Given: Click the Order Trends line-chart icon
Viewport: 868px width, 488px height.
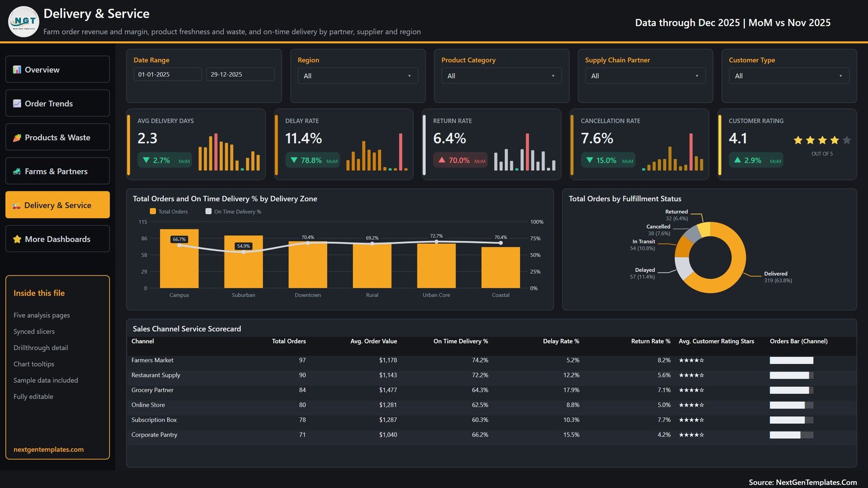Looking at the screenshot, I should point(17,104).
